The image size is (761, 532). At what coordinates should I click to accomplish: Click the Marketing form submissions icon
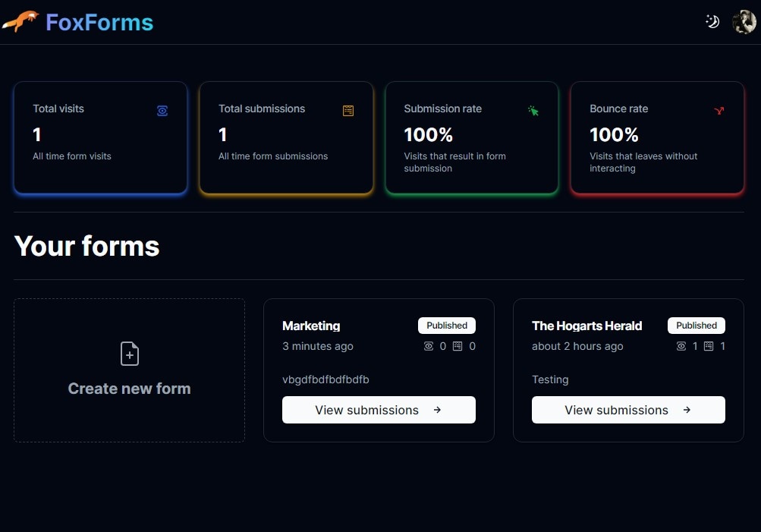point(458,346)
